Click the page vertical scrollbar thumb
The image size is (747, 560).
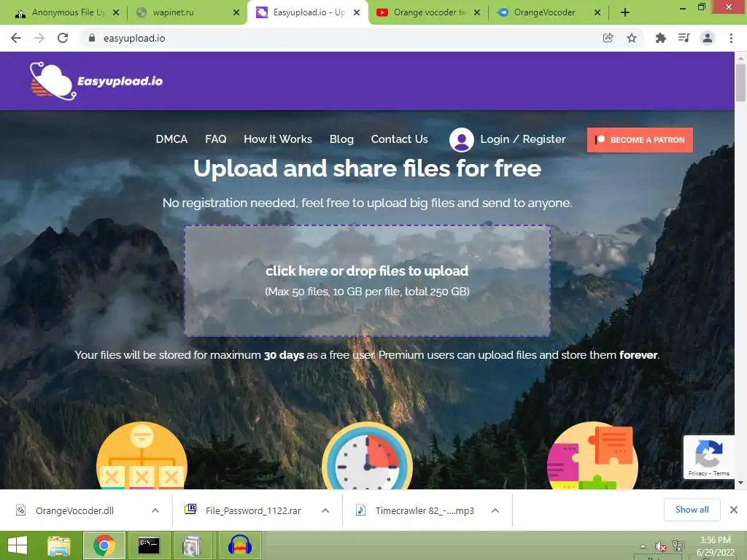click(x=740, y=82)
